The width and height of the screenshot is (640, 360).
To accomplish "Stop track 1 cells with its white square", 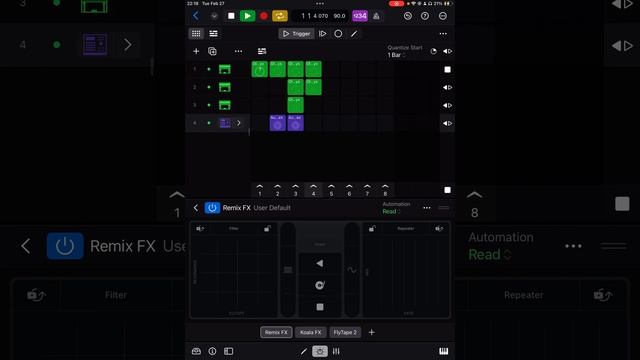I will pos(447,69).
